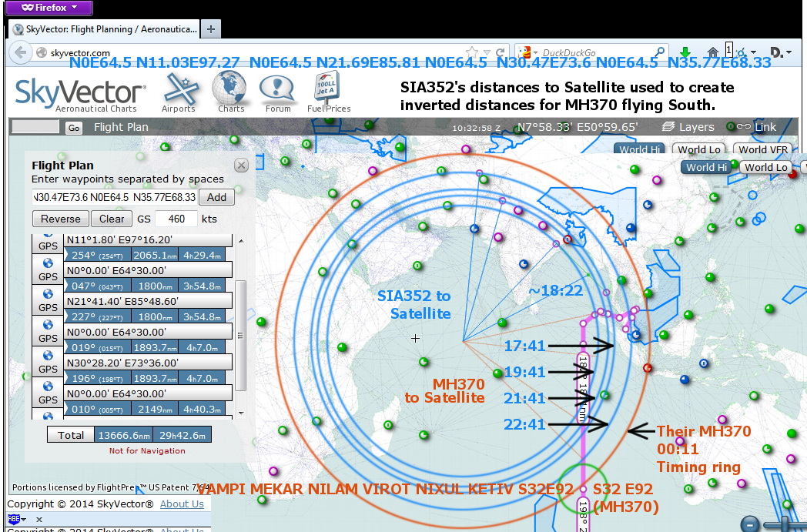Go to the browser home page
The image size is (807, 532).
point(713,52)
